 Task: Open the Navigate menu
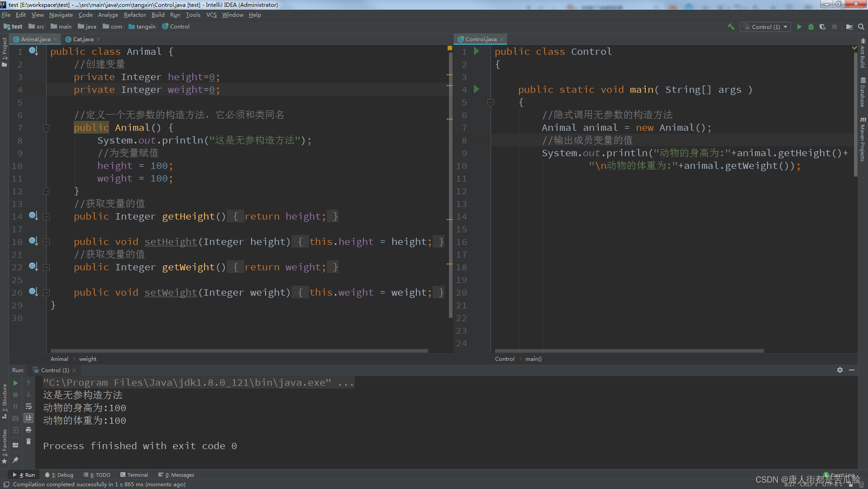pyautogui.click(x=61, y=15)
